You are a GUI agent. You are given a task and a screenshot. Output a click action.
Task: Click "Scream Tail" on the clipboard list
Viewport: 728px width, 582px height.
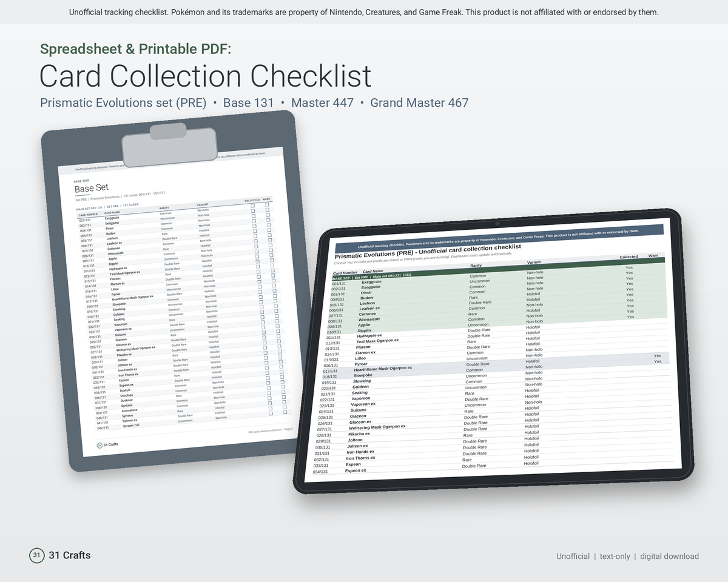click(x=131, y=426)
